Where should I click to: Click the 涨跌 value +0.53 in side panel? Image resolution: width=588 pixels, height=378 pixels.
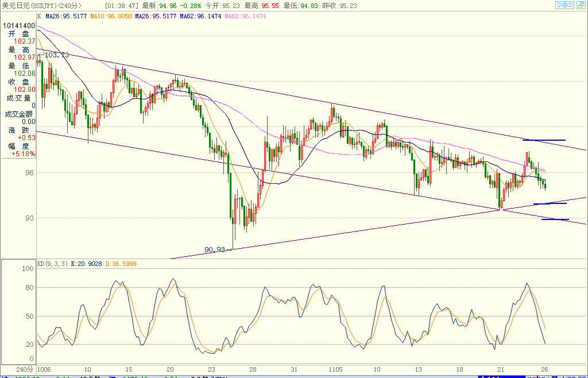click(x=26, y=138)
